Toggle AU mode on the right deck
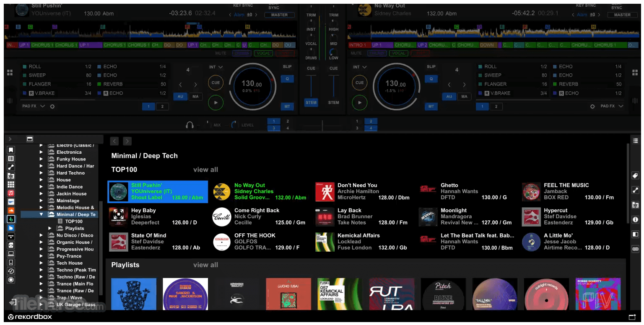The width and height of the screenshot is (644, 325). pyautogui.click(x=449, y=96)
